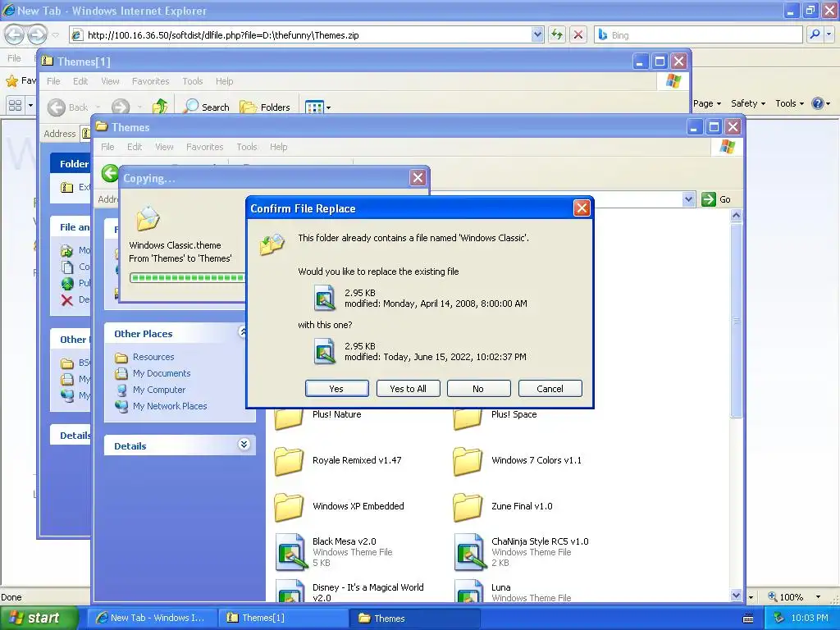
Task: Open the Resources folder link
Action: tap(153, 357)
